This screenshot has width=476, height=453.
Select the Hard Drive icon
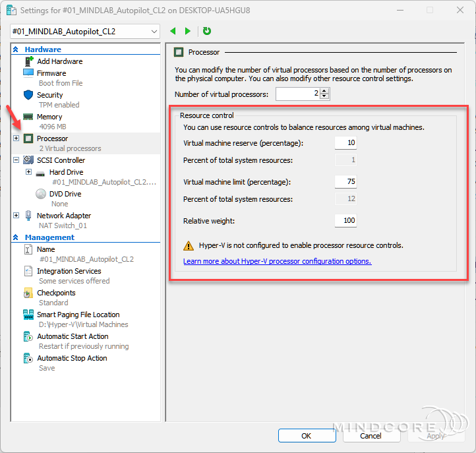(x=40, y=174)
